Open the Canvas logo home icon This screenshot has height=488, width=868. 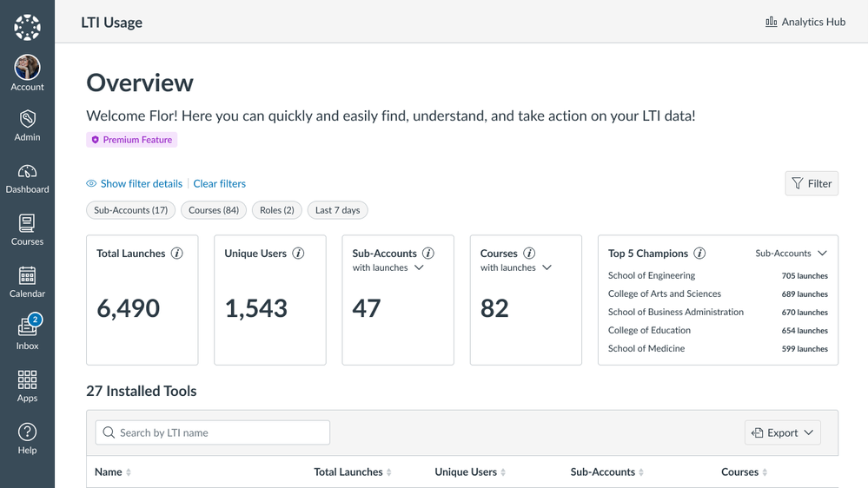pos(27,27)
